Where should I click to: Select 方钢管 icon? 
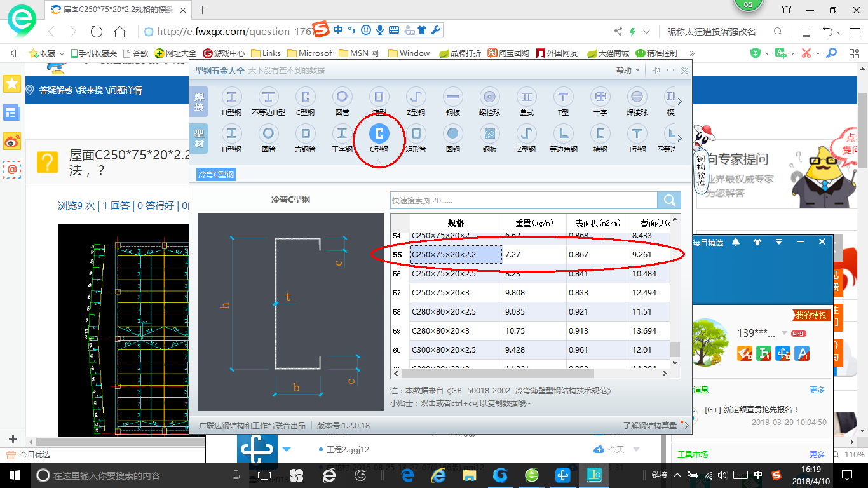[x=305, y=133]
